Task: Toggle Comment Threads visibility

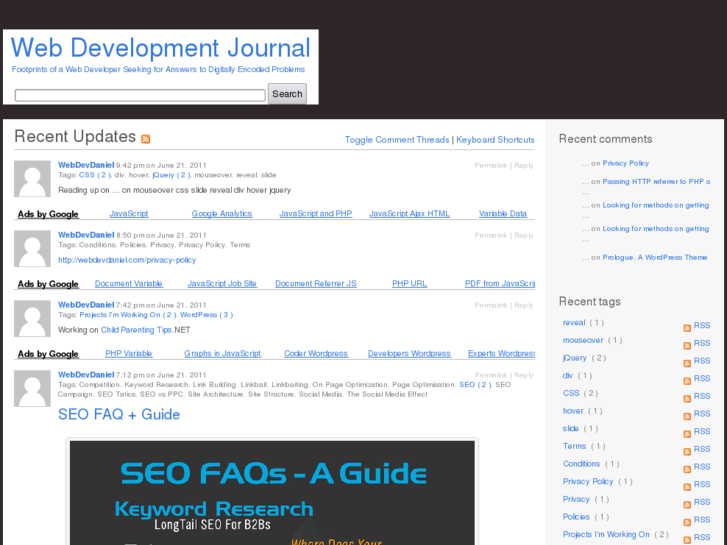Action: click(396, 140)
